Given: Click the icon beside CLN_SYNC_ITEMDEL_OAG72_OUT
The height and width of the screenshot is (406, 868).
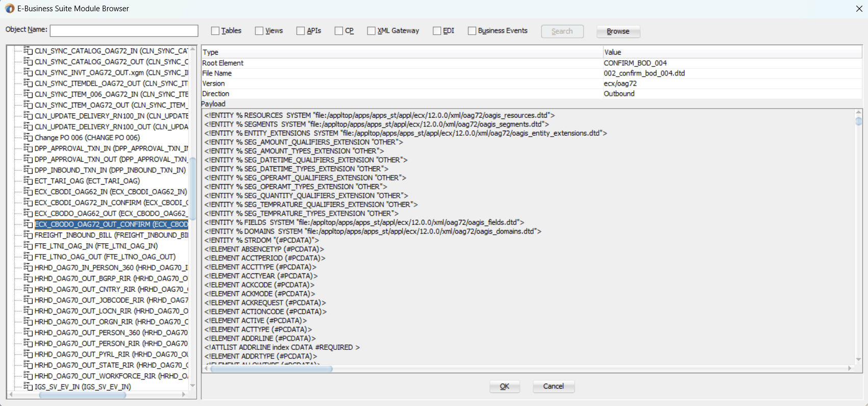Looking at the screenshot, I should click(29, 83).
